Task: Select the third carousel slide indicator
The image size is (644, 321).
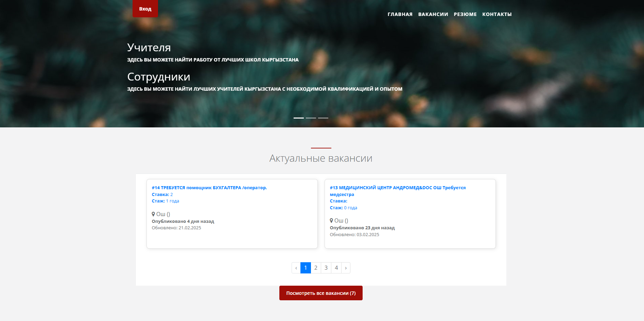Action: pos(323,118)
